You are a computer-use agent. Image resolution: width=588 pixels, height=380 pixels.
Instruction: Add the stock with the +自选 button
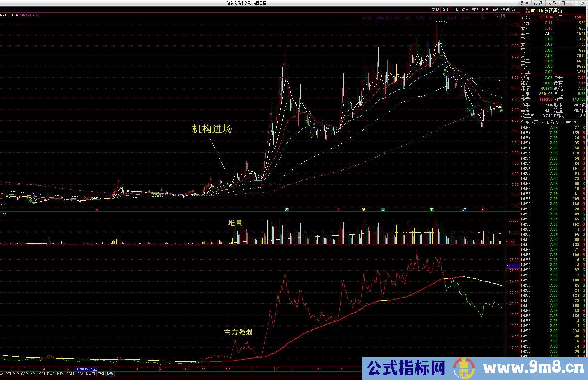(505, 10)
